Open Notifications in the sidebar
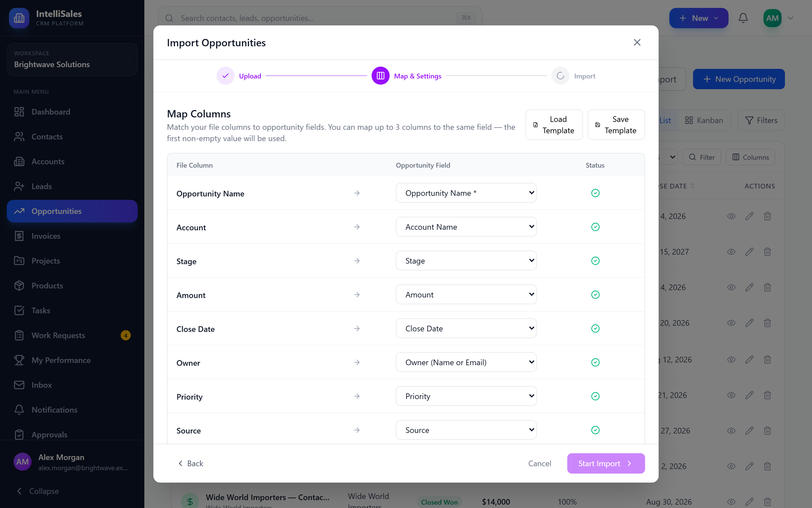Viewport: 812px width, 508px height. 72,410
